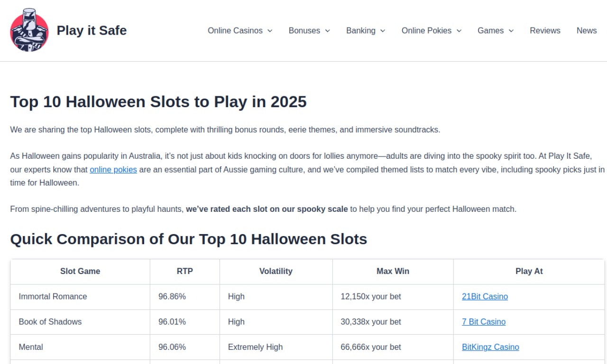Go to the Reviews page
This screenshot has width=607, height=364.
545,30
